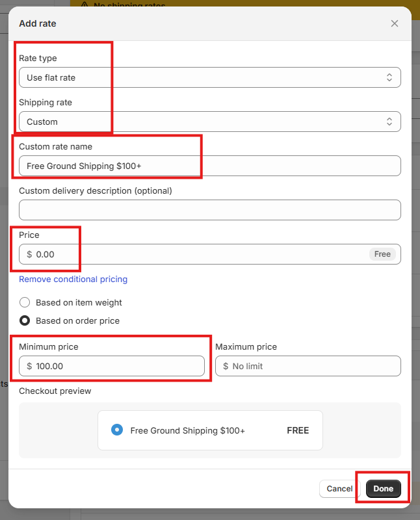The height and width of the screenshot is (520, 420).
Task: Select Based on order price option
Action: pyautogui.click(x=25, y=320)
